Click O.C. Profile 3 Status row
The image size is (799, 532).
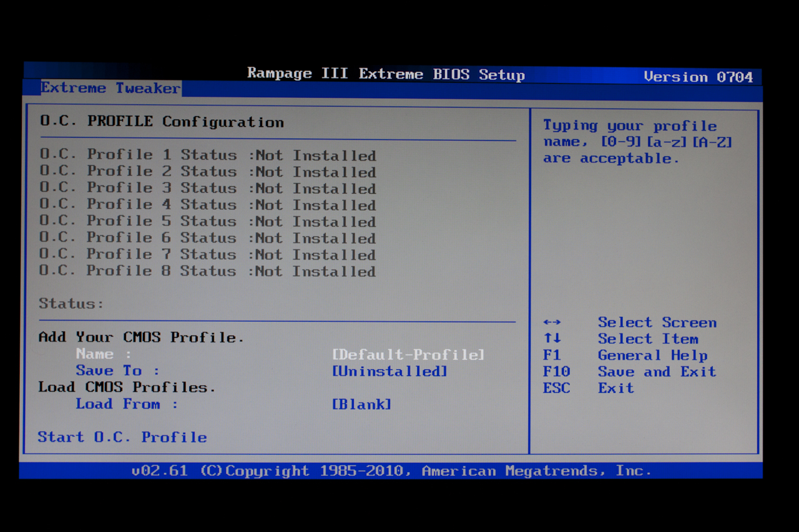[208, 188]
